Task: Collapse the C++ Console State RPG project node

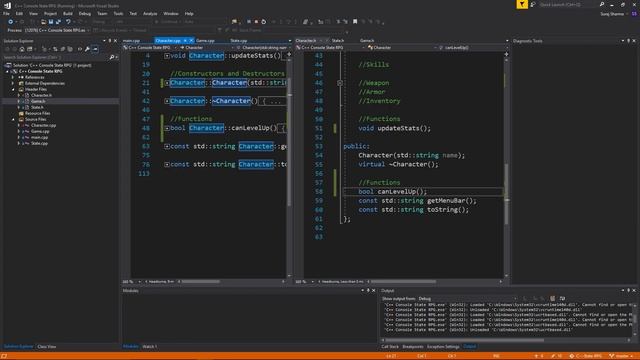Action: [x=7, y=71]
